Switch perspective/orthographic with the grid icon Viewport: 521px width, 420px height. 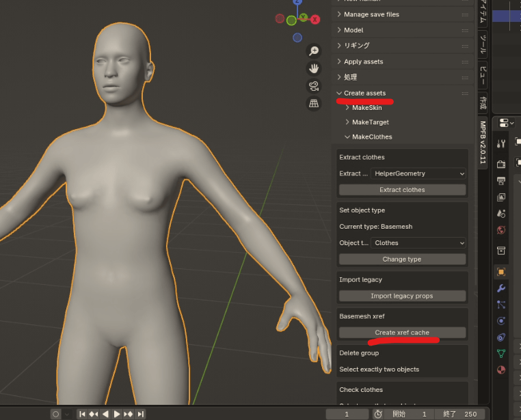pos(314,103)
